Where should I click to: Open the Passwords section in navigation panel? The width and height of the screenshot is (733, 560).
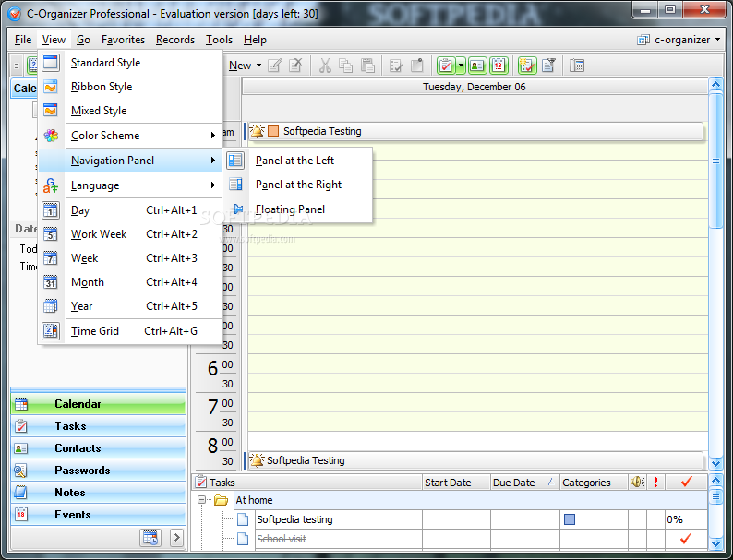coord(98,471)
